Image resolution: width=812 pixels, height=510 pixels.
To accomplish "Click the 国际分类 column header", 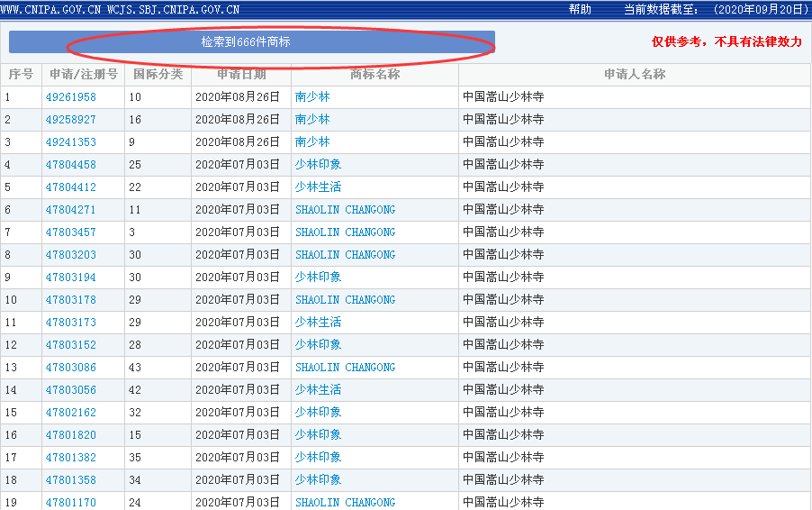I will pos(158,75).
